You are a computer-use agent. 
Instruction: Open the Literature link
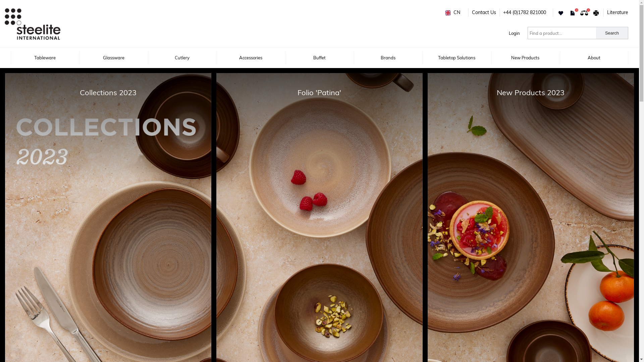(618, 12)
